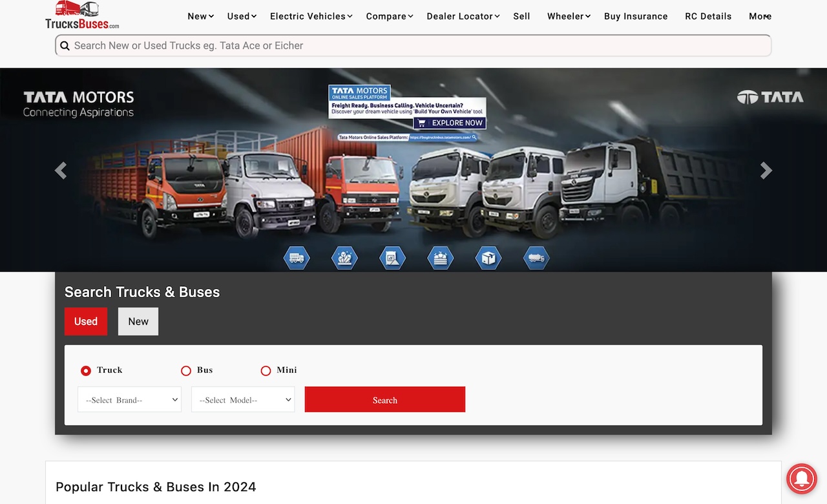Select the Mini radio button
Screen dimensions: 827x504
point(266,371)
